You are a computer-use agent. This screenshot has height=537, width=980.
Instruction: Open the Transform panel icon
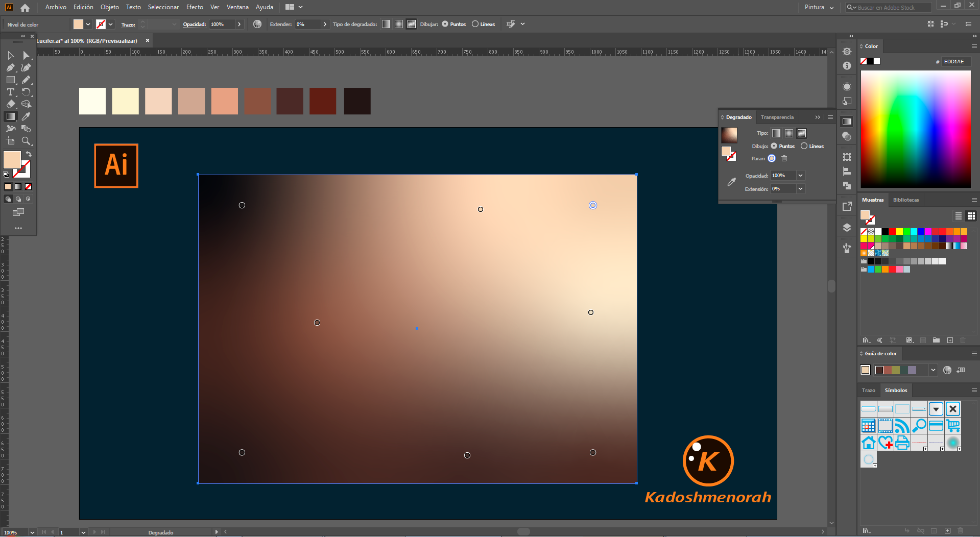click(847, 157)
